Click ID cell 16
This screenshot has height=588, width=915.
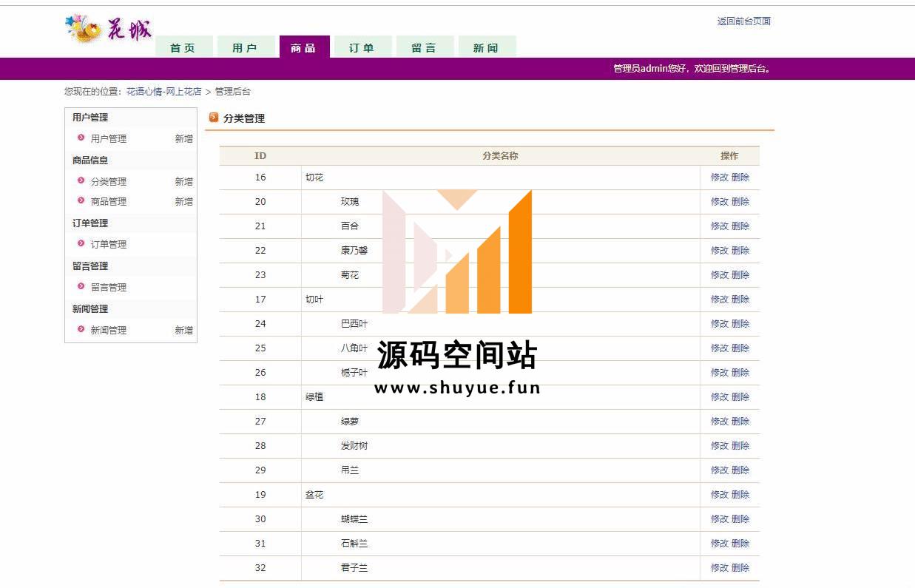[x=260, y=178]
